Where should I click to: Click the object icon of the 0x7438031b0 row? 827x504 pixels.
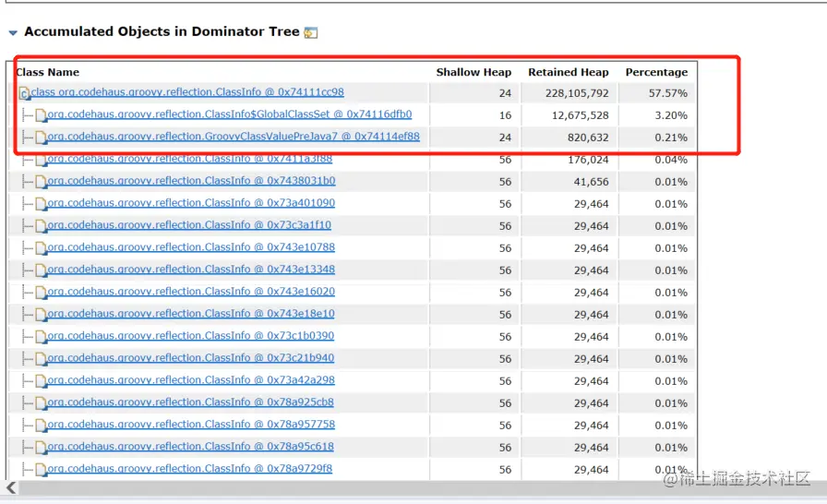coord(42,183)
